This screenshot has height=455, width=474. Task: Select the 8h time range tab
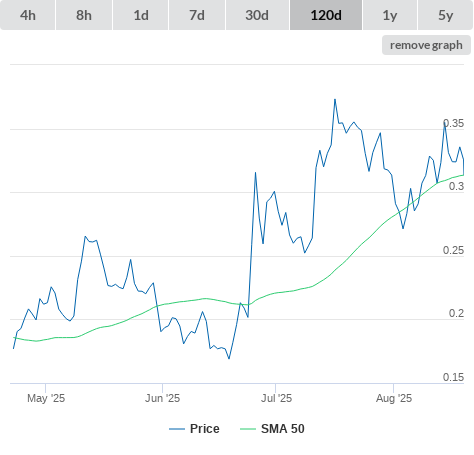click(84, 15)
